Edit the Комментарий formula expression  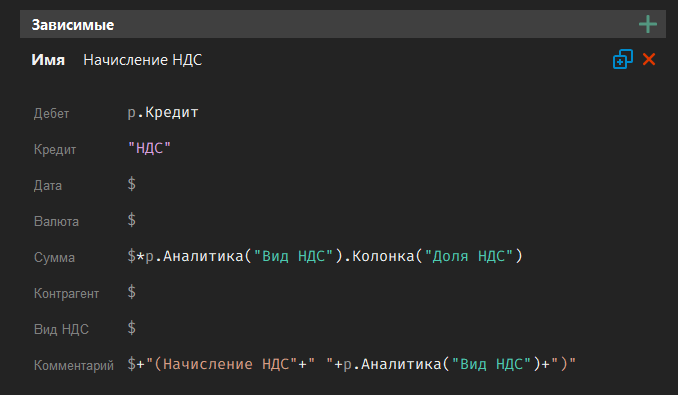click(x=352, y=364)
